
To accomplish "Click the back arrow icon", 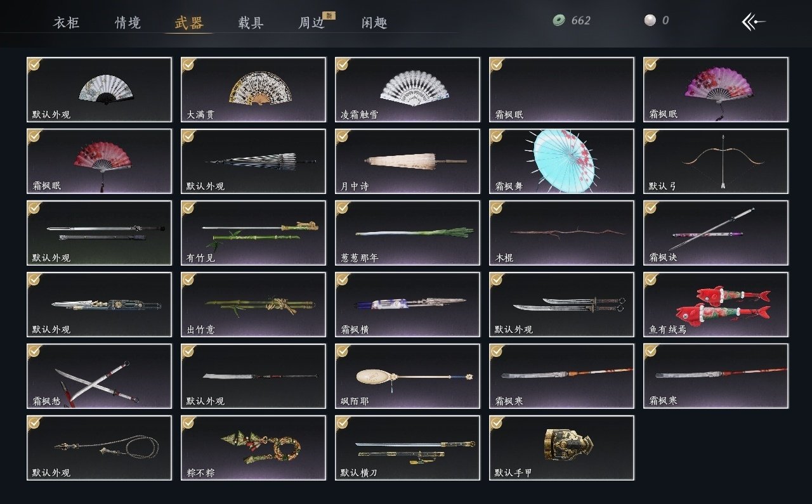I will point(753,22).
